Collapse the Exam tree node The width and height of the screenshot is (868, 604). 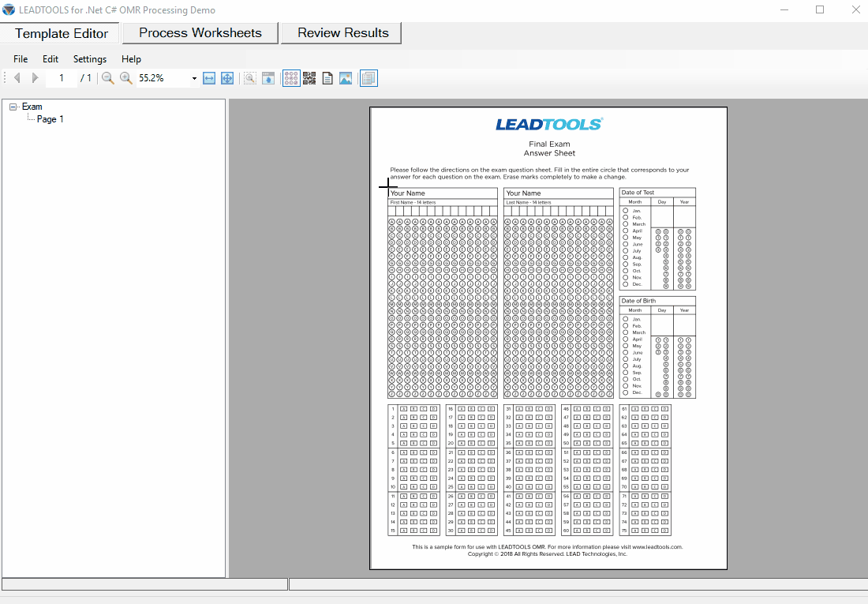pyautogui.click(x=12, y=106)
